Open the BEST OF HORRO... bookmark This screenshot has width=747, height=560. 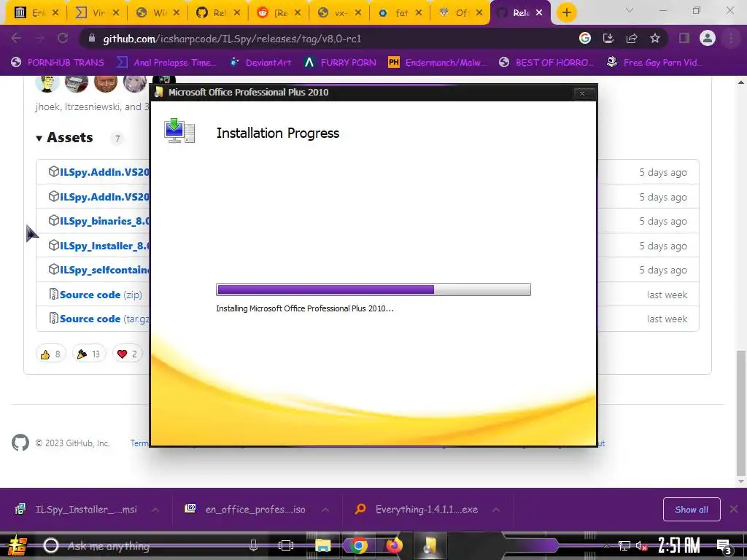coord(546,63)
